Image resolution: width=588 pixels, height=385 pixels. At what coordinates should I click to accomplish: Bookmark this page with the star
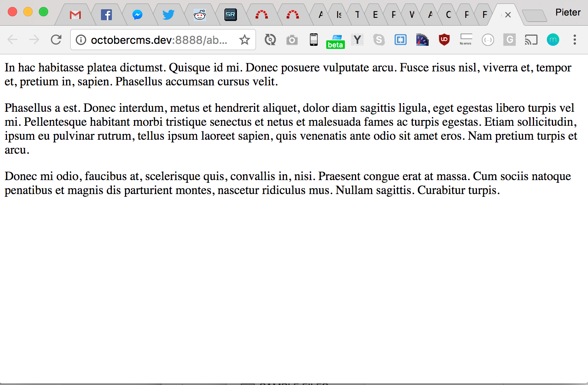244,40
